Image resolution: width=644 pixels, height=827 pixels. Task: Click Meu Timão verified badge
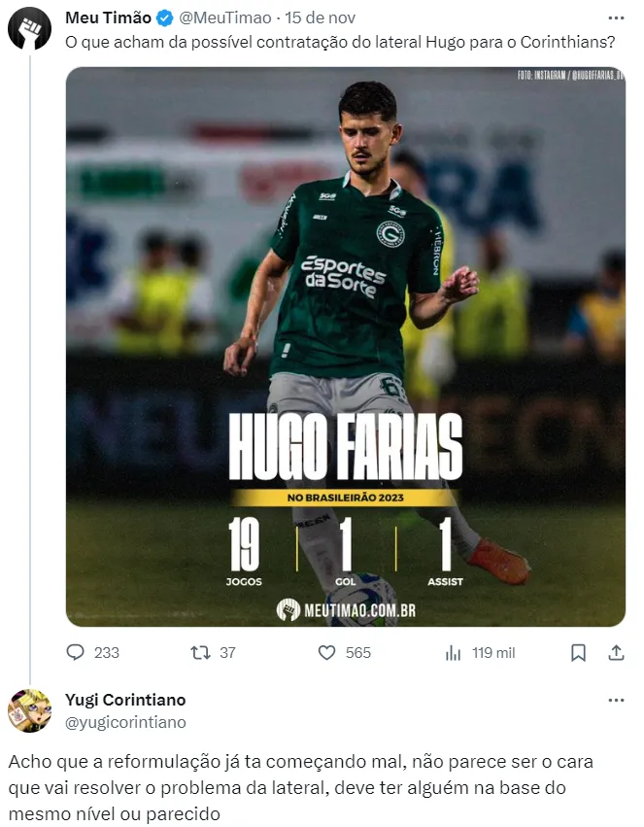tap(164, 18)
